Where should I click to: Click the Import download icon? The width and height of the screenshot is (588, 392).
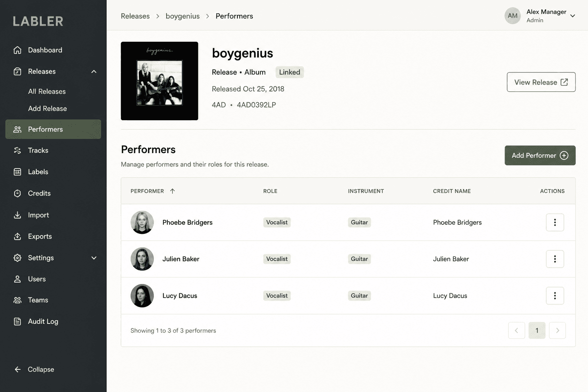coord(17,215)
